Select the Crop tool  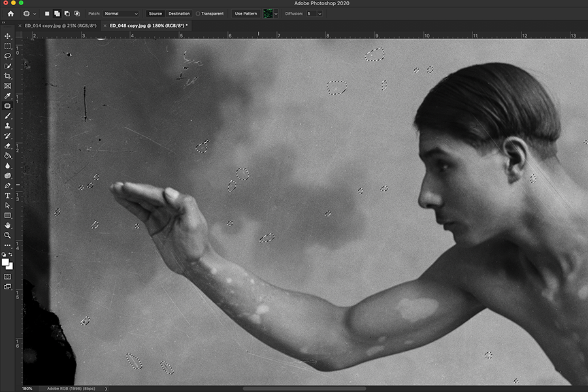point(8,76)
